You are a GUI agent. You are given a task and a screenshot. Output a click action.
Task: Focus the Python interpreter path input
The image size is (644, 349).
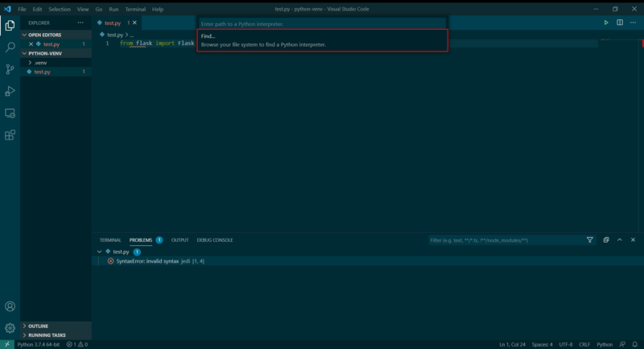coord(323,24)
